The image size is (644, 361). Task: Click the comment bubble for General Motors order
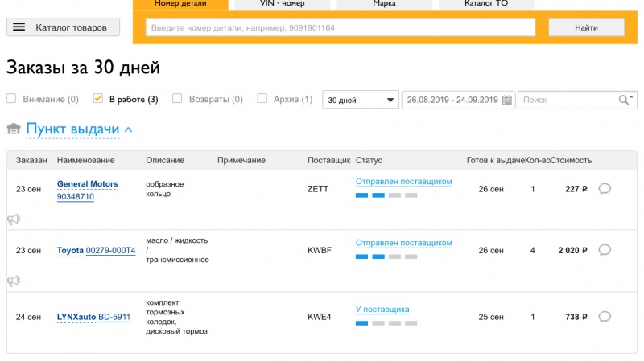point(605,189)
